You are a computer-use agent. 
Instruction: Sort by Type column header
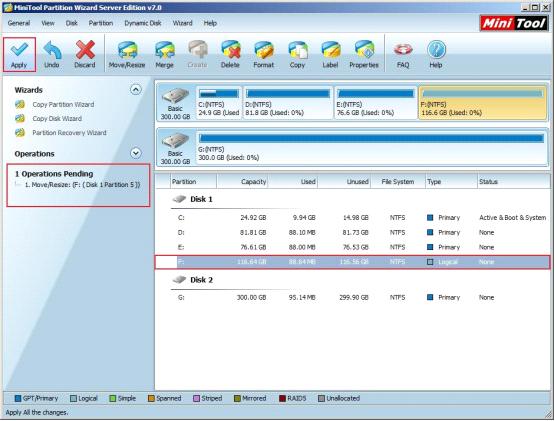451,182
